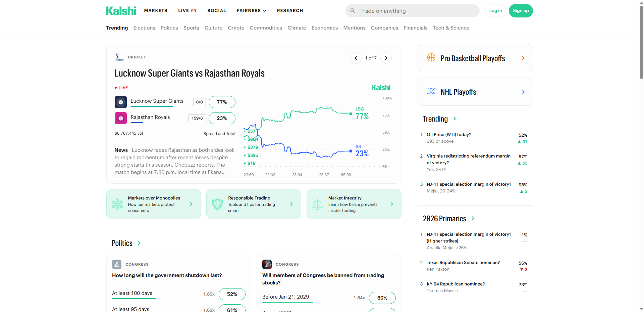This screenshot has height=312, width=644.
Task: Expand the Politics section arrow
Action: pyautogui.click(x=139, y=243)
